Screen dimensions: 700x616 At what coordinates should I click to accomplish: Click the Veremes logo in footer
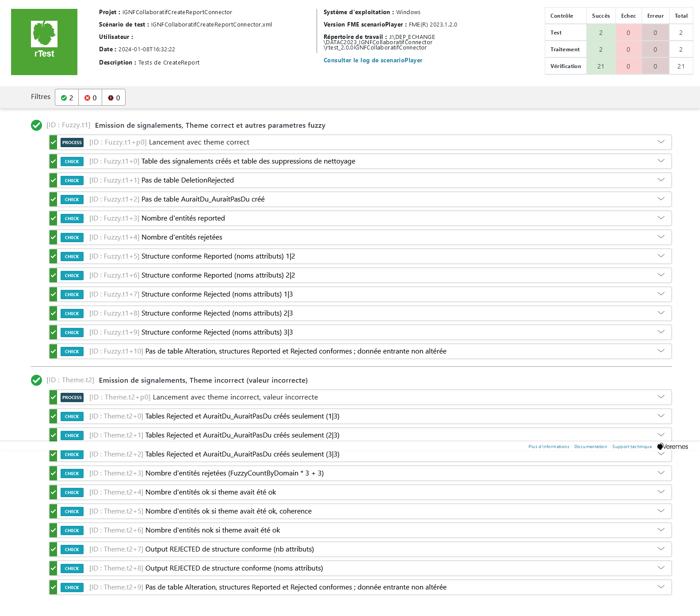[x=673, y=447]
